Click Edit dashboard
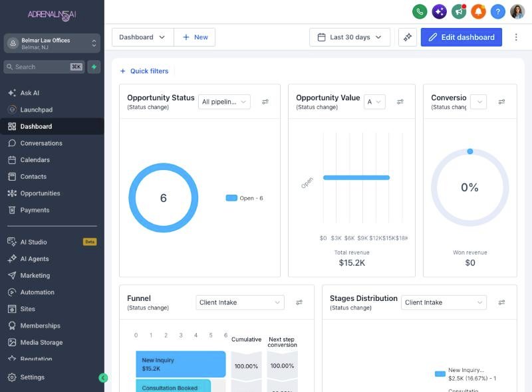Viewport: 532px width, 392px height. [461, 37]
